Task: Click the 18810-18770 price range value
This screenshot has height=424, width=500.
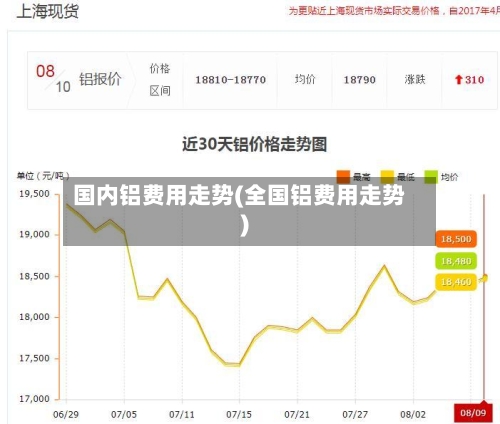Action: pos(230,80)
